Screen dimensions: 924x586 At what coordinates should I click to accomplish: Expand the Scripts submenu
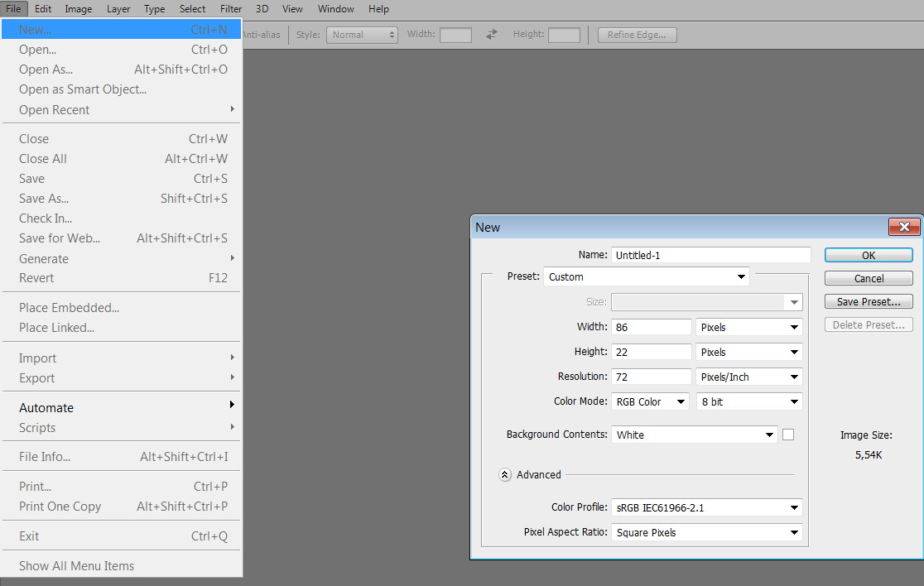[x=122, y=428]
